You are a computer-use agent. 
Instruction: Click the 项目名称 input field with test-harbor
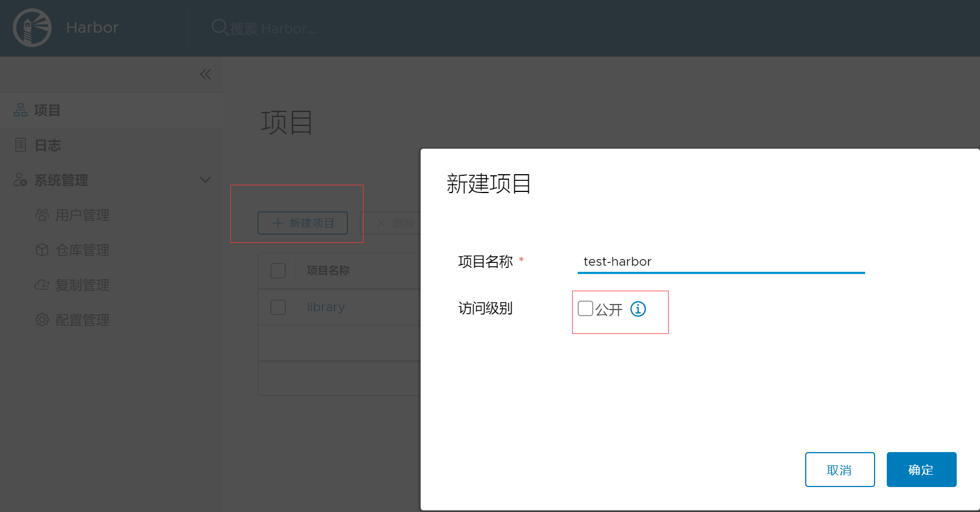pos(721,261)
